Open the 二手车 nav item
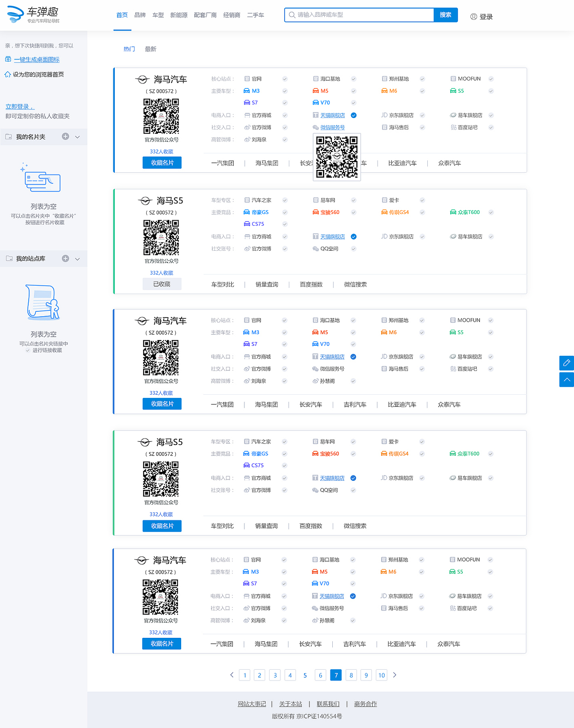Image resolution: width=574 pixels, height=728 pixels. (256, 15)
